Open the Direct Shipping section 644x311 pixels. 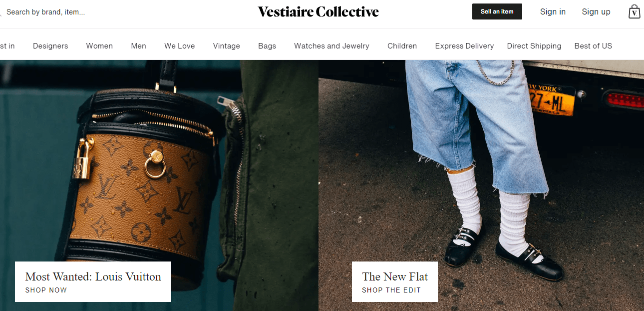[x=534, y=46]
